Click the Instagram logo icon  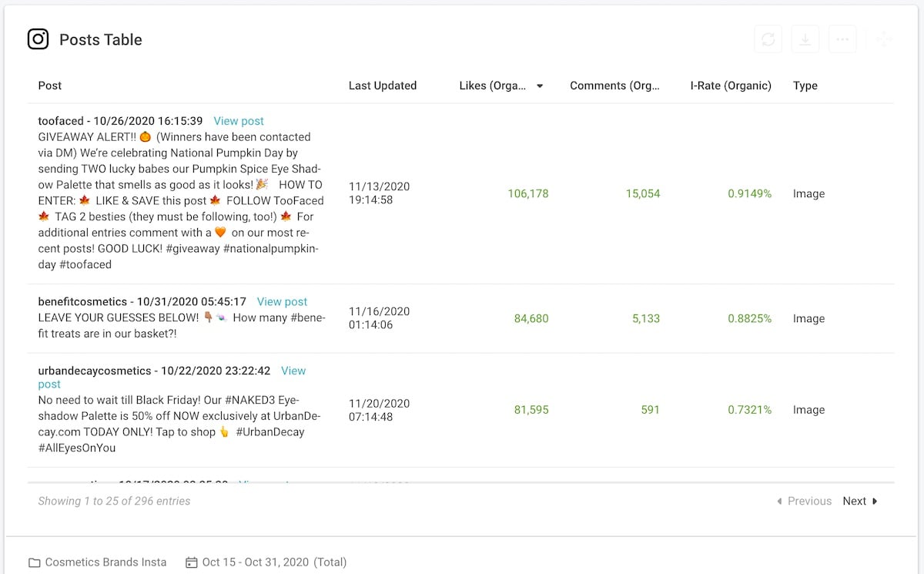(38, 39)
